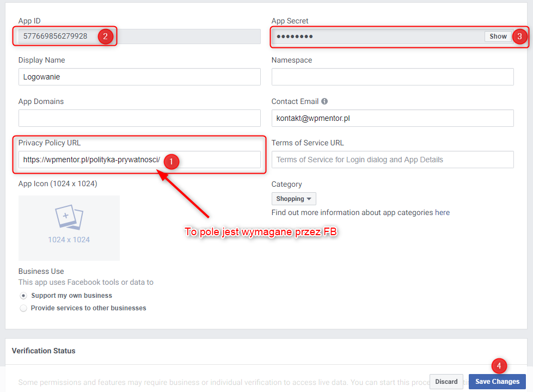Image resolution: width=533 pixels, height=392 pixels.
Task: Discard the pending changes
Action: 446,382
